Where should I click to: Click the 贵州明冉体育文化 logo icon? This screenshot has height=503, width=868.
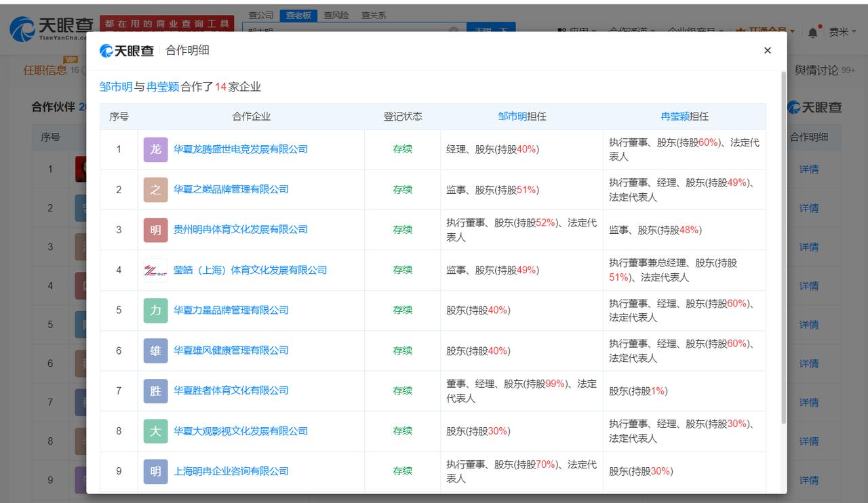click(x=155, y=230)
